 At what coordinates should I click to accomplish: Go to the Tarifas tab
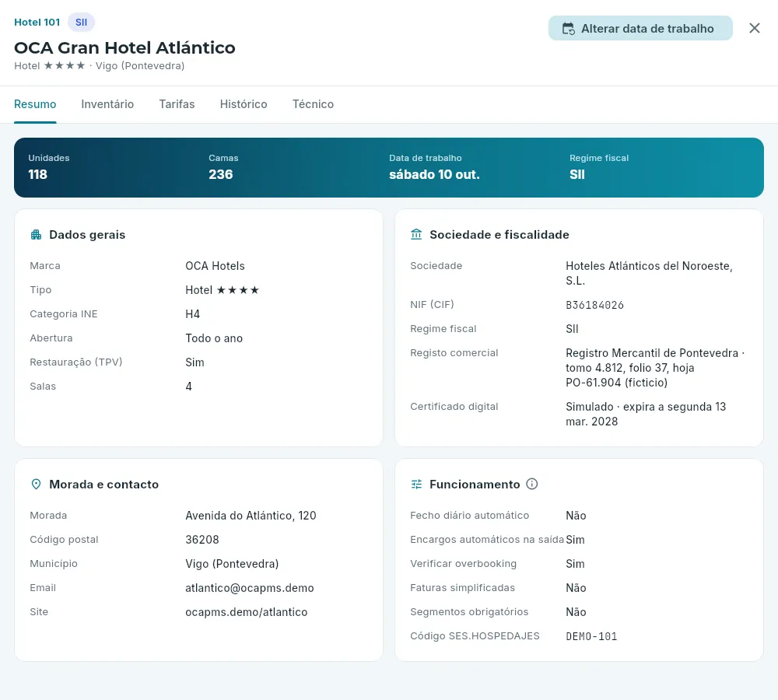(177, 104)
